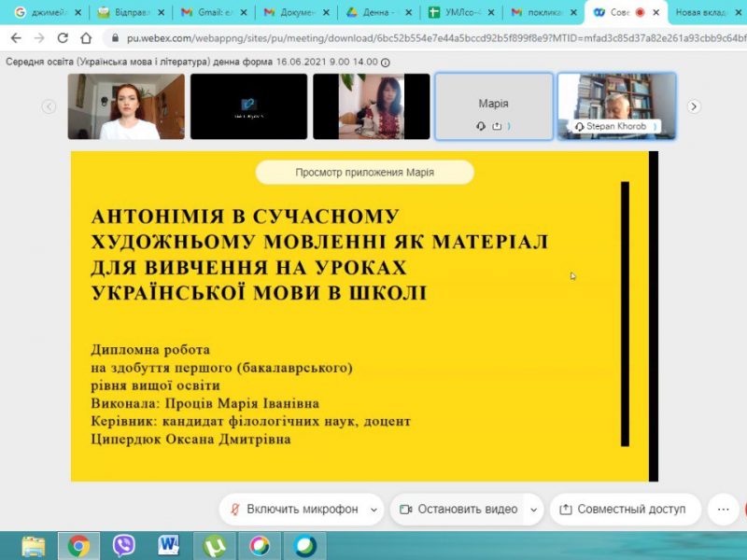Image resolution: width=747 pixels, height=560 pixels.
Task: Select Марія participant tile
Action: [493, 106]
